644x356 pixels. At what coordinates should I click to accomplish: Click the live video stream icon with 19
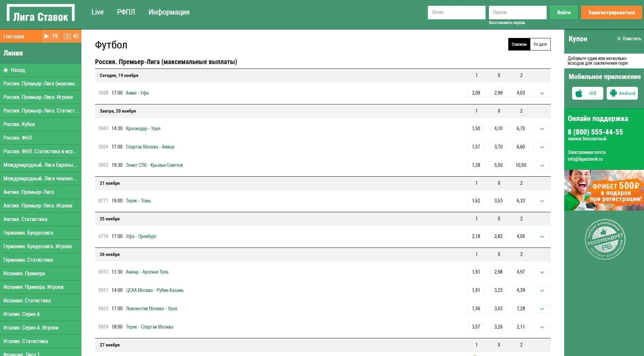coord(51,36)
